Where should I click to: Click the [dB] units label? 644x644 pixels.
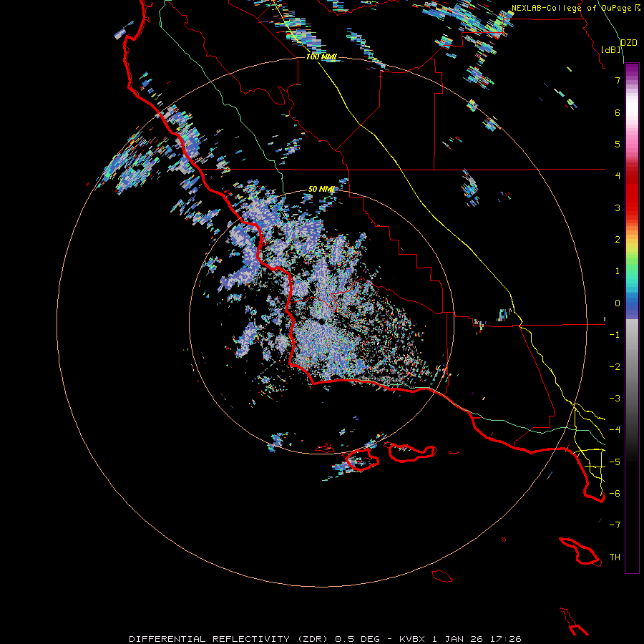tap(611, 49)
